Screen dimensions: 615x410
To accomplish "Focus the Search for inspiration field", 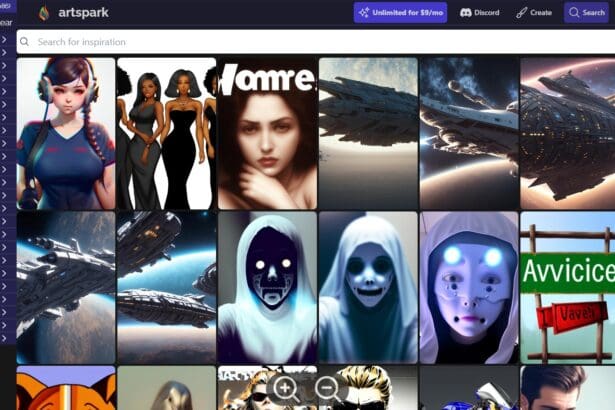I will (316, 42).
